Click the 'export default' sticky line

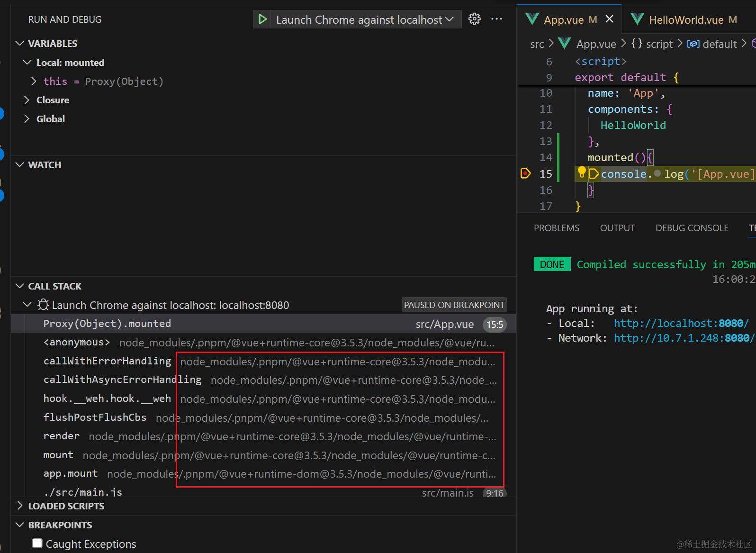(627, 77)
